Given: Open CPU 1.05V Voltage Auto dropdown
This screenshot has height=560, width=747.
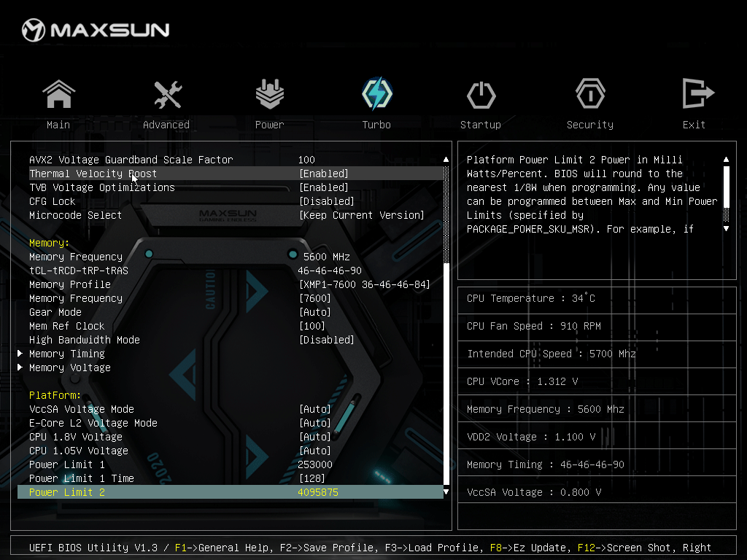Looking at the screenshot, I should [x=314, y=451].
